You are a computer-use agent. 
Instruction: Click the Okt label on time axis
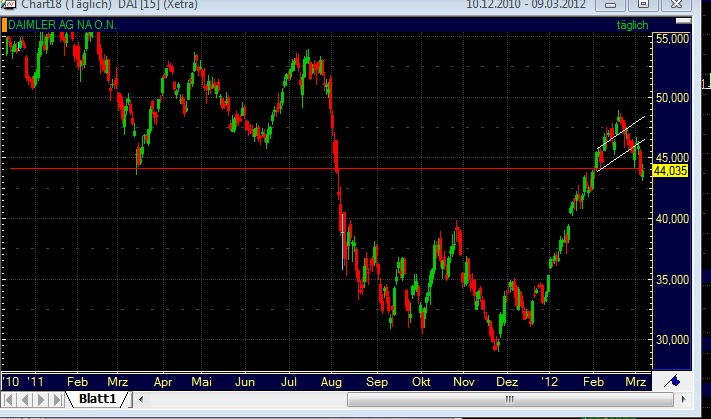click(x=421, y=382)
